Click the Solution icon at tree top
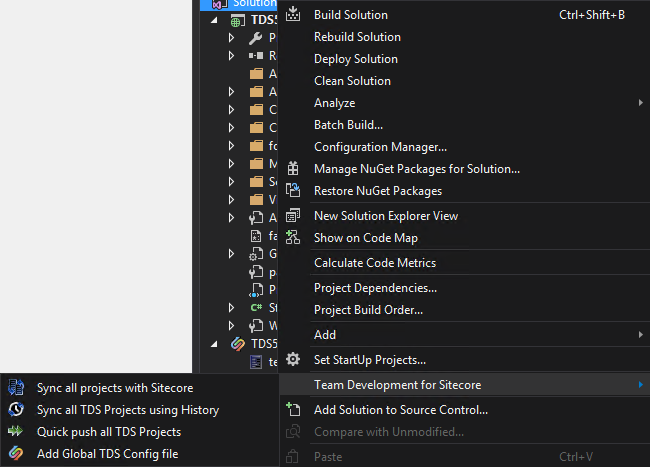Image resolution: width=650 pixels, height=467 pixels. coord(220,4)
